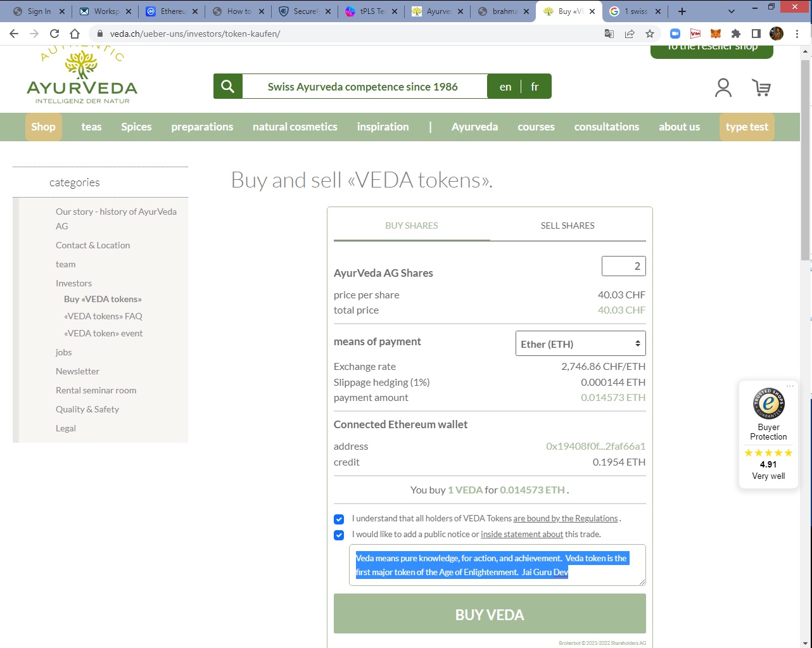Open the means of payment dropdown

[x=581, y=343]
